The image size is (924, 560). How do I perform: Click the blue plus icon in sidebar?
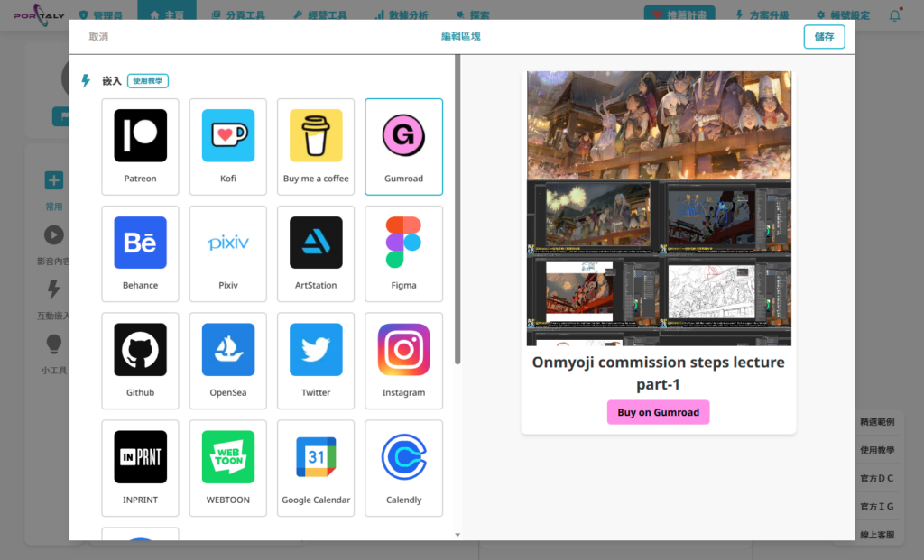(x=53, y=180)
